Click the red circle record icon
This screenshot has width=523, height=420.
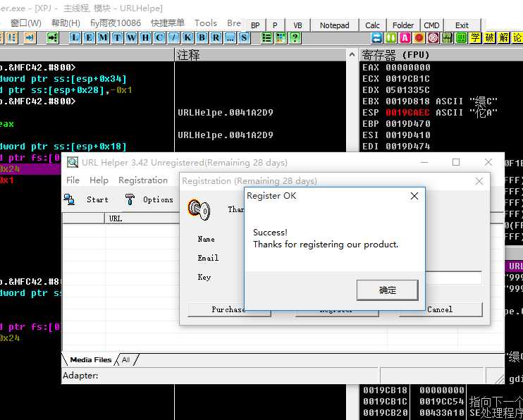pos(419,37)
